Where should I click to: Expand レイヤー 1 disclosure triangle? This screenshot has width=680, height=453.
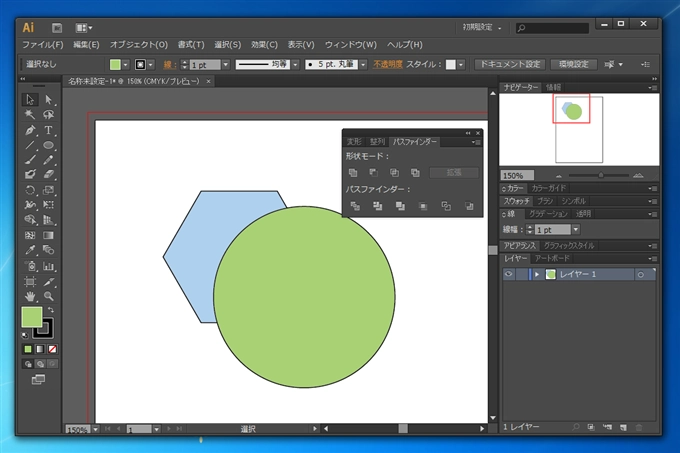click(x=537, y=274)
